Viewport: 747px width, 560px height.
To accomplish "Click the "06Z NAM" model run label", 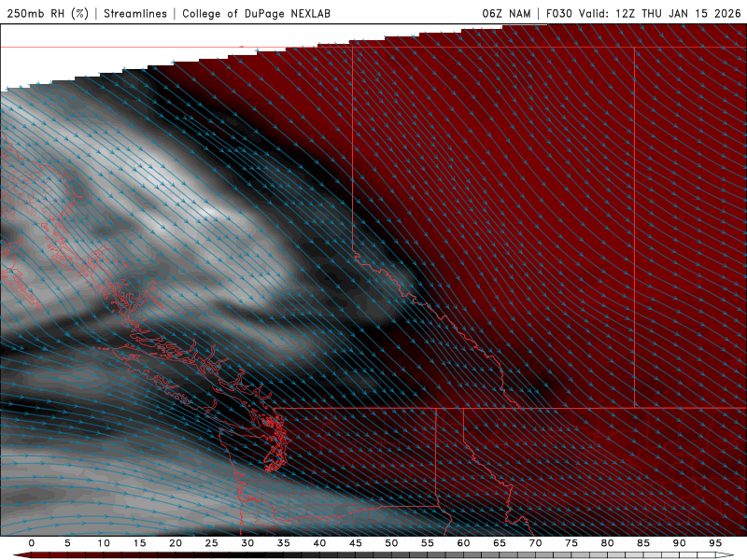I will pos(506,13).
